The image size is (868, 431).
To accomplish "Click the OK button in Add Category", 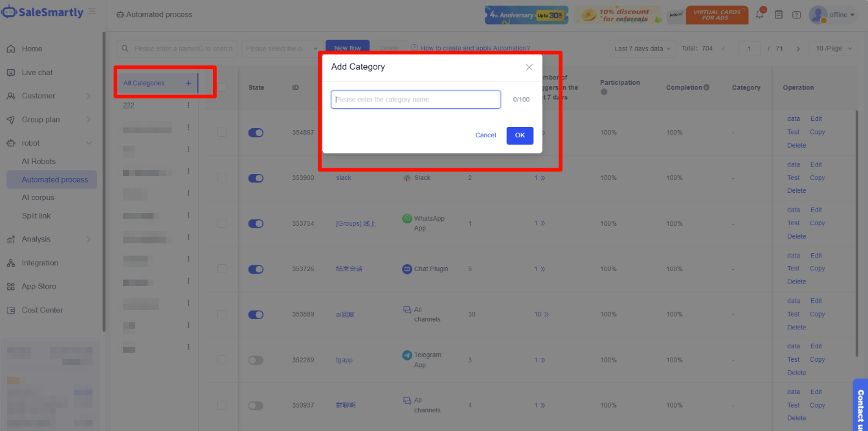I will pyautogui.click(x=520, y=135).
